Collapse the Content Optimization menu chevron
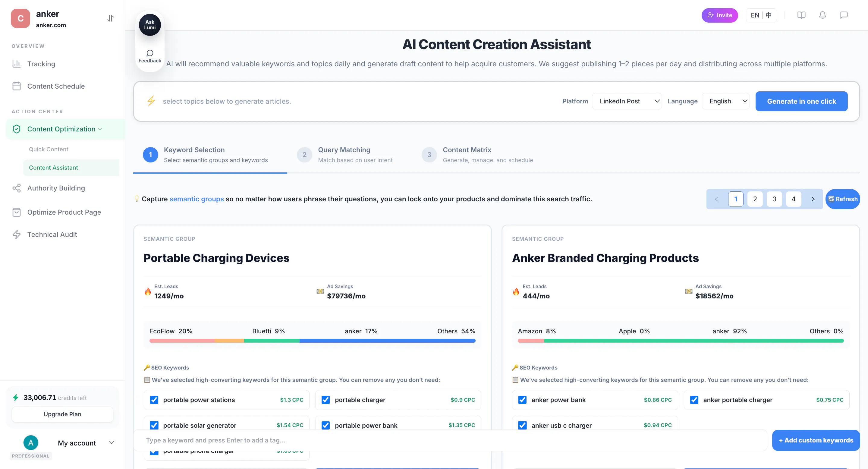This screenshot has height=469, width=868. click(100, 129)
